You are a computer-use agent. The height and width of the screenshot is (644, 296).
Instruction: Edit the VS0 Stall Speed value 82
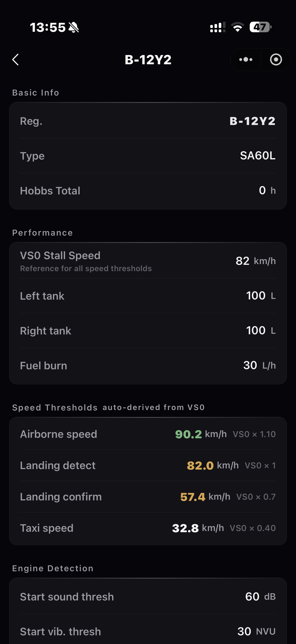coord(242,261)
